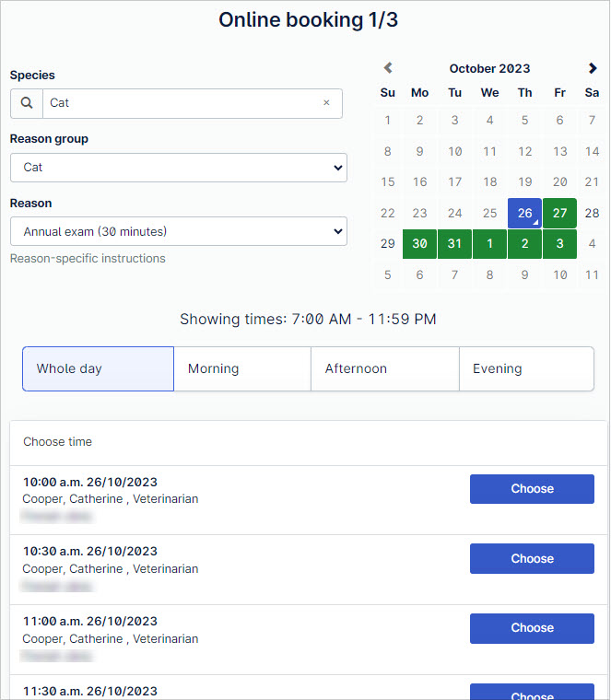Clear the Species field with X
The image size is (611, 700).
(x=326, y=102)
